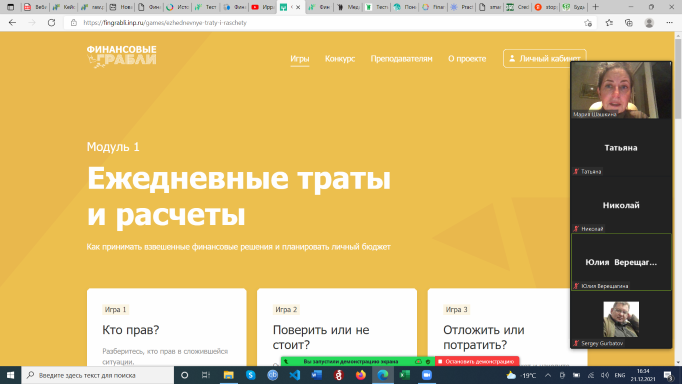Switch to the YouTube tab

coord(262,7)
